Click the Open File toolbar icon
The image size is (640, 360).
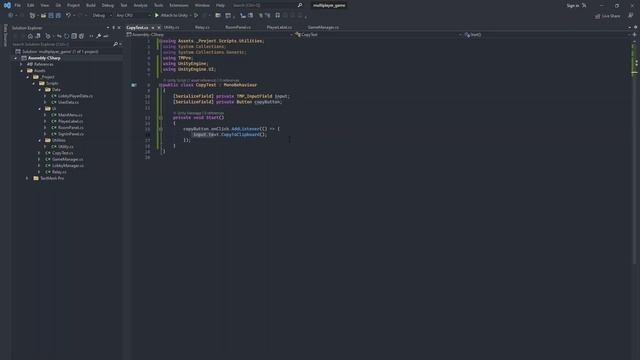43,15
